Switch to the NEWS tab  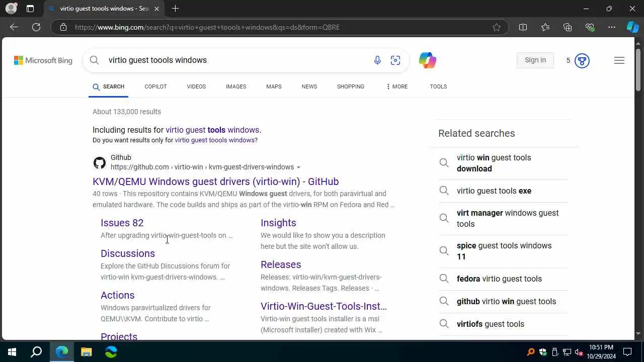tap(309, 86)
